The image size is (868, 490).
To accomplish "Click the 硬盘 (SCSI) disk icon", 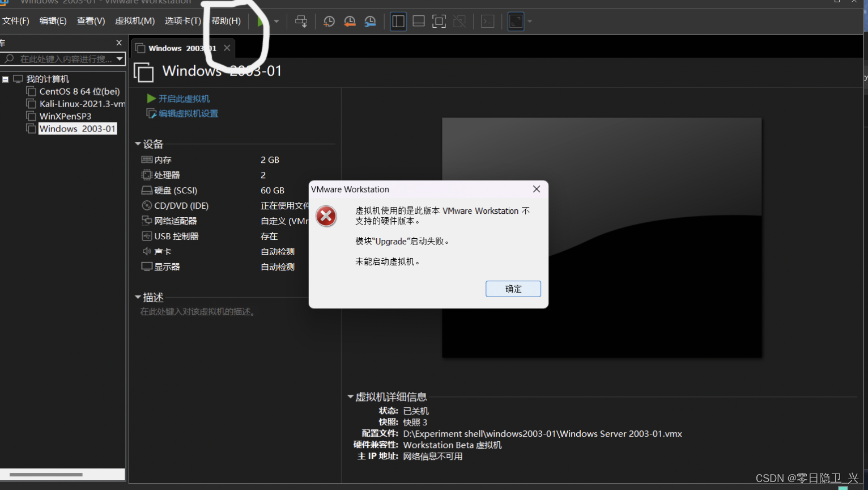I will coord(147,190).
